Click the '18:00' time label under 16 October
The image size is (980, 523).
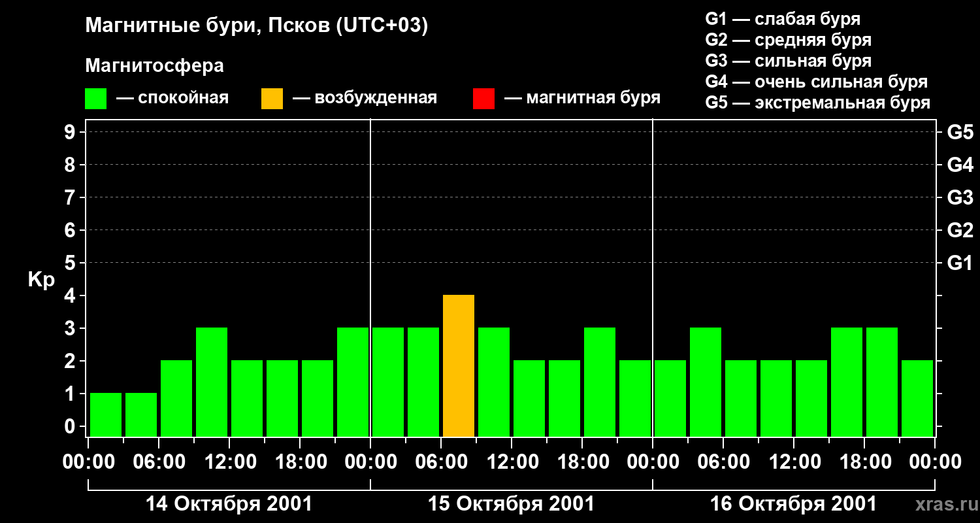(864, 462)
